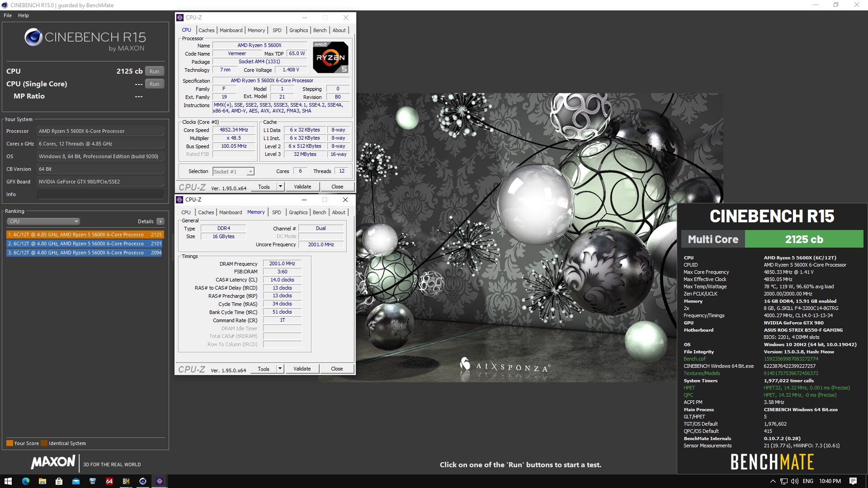Click the green 2125 cb score bar
Viewport: 868px width, 488px height.
(x=804, y=239)
